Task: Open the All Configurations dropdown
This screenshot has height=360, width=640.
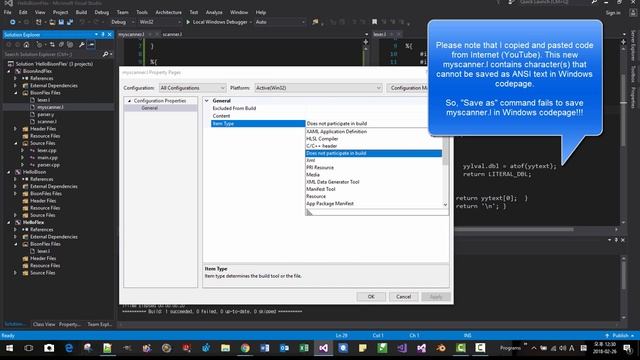Action: click(192, 88)
